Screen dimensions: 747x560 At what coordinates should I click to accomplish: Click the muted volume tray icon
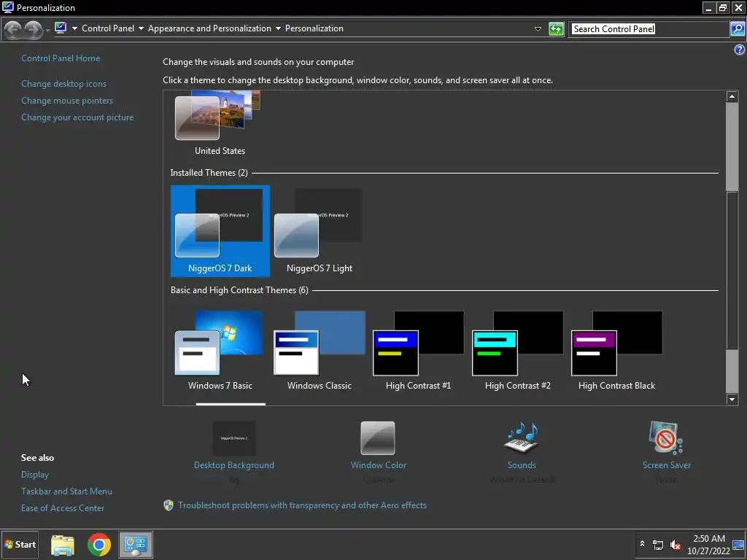pyautogui.click(x=675, y=545)
